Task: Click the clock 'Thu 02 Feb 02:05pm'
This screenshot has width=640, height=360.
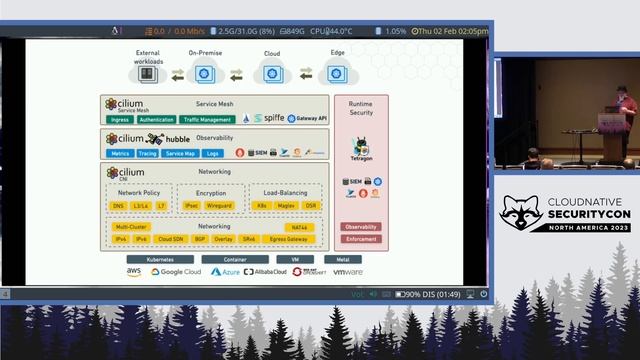Action: pos(449,31)
